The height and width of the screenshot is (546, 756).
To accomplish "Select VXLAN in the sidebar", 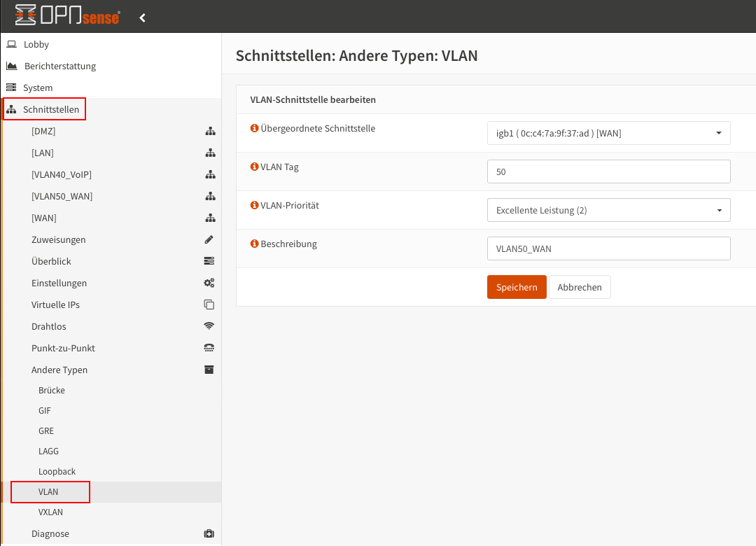I will [50, 512].
